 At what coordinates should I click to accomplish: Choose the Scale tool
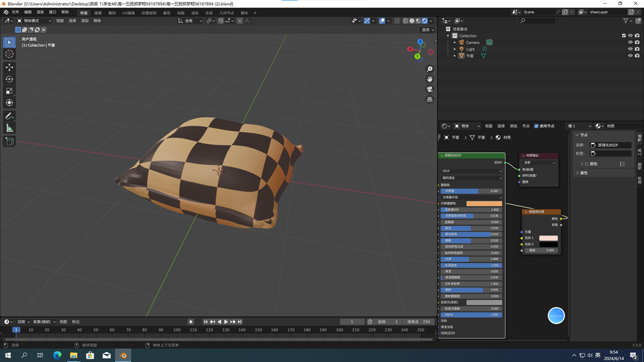[10, 91]
